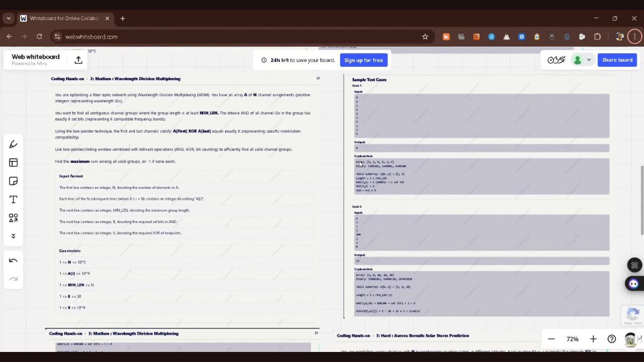Click the Share board button
The width and height of the screenshot is (644, 362).
pyautogui.click(x=617, y=60)
